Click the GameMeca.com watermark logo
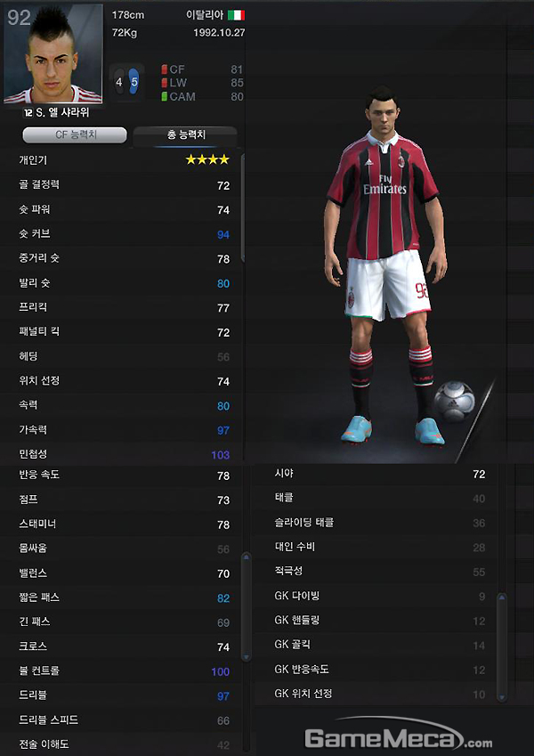Viewport: 534px width, 756px height. [x=399, y=737]
